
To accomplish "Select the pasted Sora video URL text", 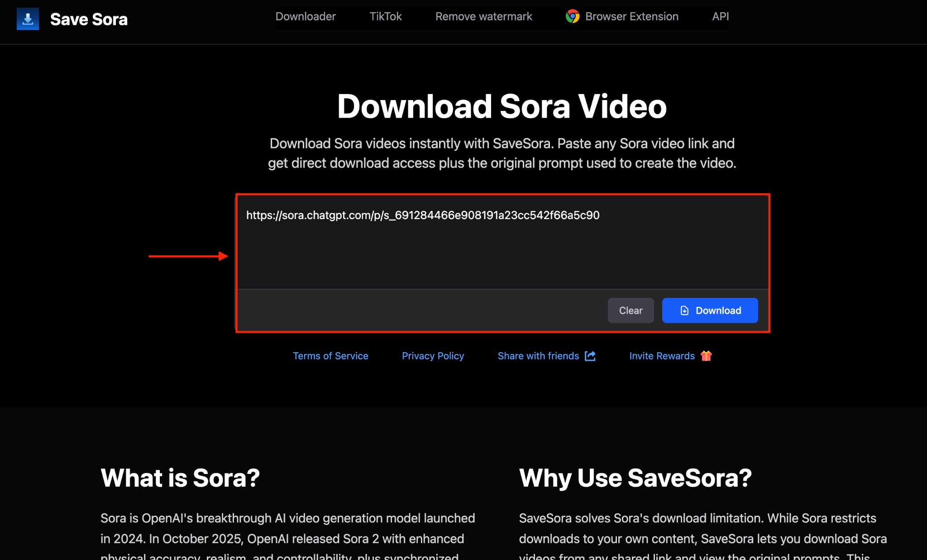I will click(x=423, y=215).
